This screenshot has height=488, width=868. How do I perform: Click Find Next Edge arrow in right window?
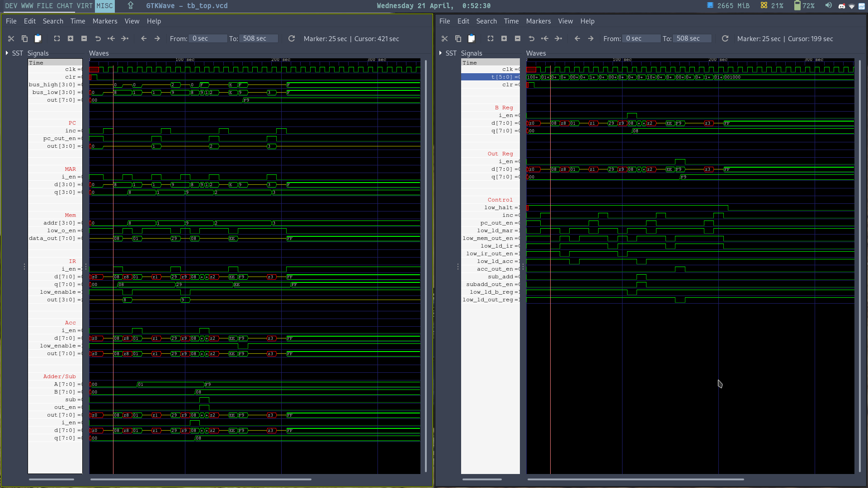pyautogui.click(x=590, y=39)
